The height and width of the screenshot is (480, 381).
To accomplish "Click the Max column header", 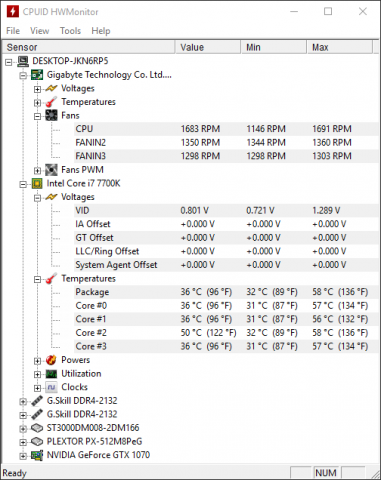I will [x=339, y=47].
